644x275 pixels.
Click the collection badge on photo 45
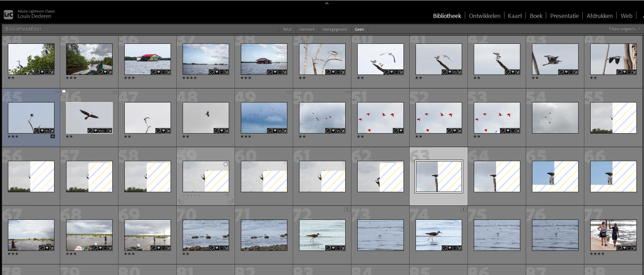47,131
